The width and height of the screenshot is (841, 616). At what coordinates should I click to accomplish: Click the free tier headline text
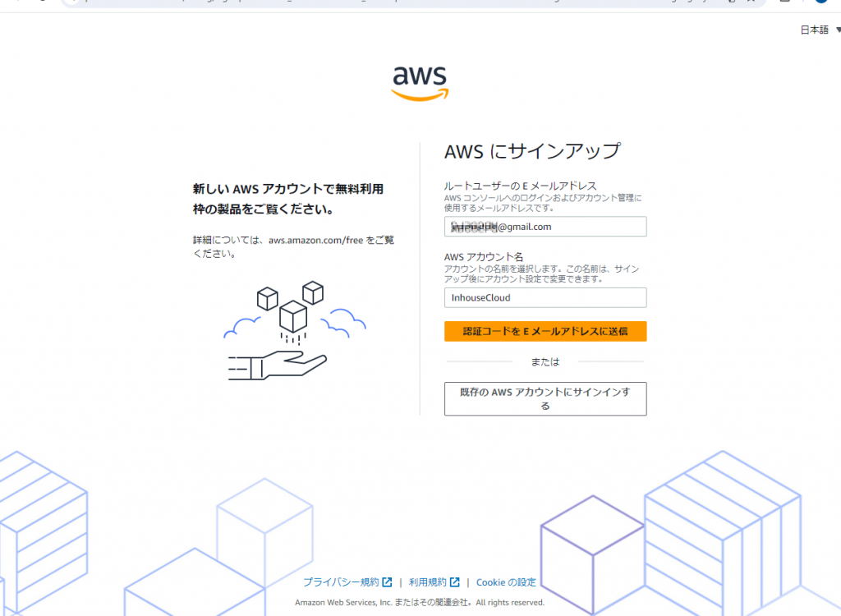288,199
